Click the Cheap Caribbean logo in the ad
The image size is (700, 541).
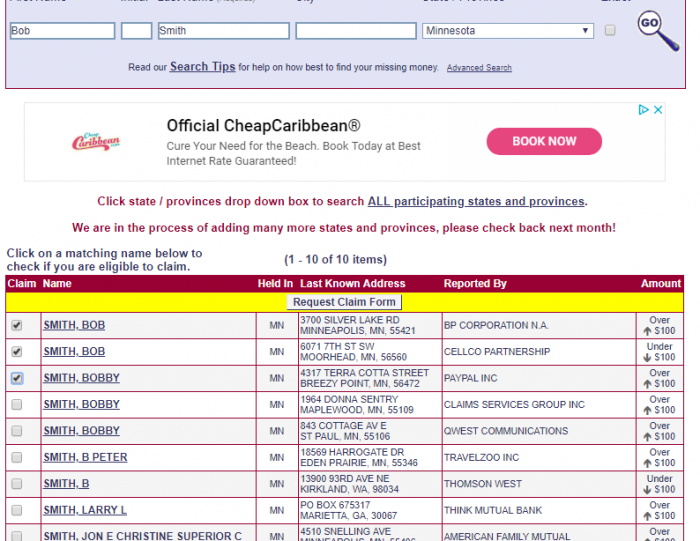[96, 141]
